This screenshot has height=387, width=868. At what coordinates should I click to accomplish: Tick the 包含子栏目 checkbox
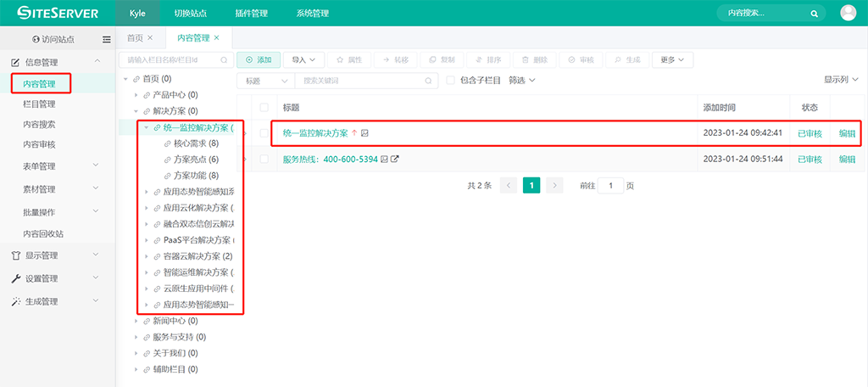click(451, 81)
